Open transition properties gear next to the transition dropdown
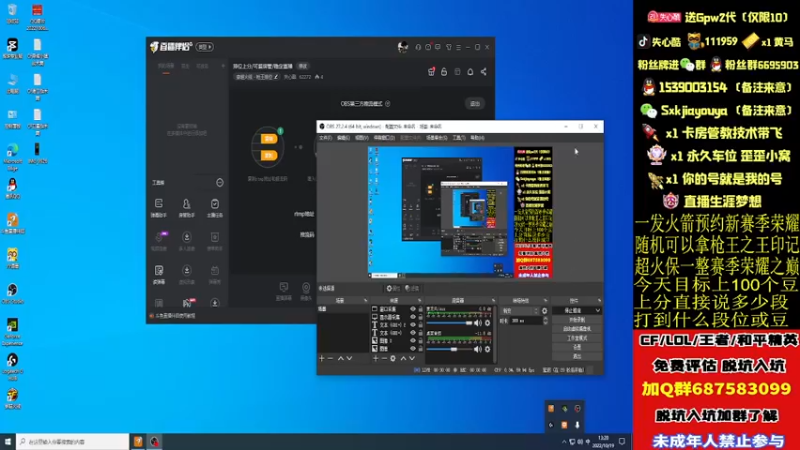 pyautogui.click(x=544, y=311)
